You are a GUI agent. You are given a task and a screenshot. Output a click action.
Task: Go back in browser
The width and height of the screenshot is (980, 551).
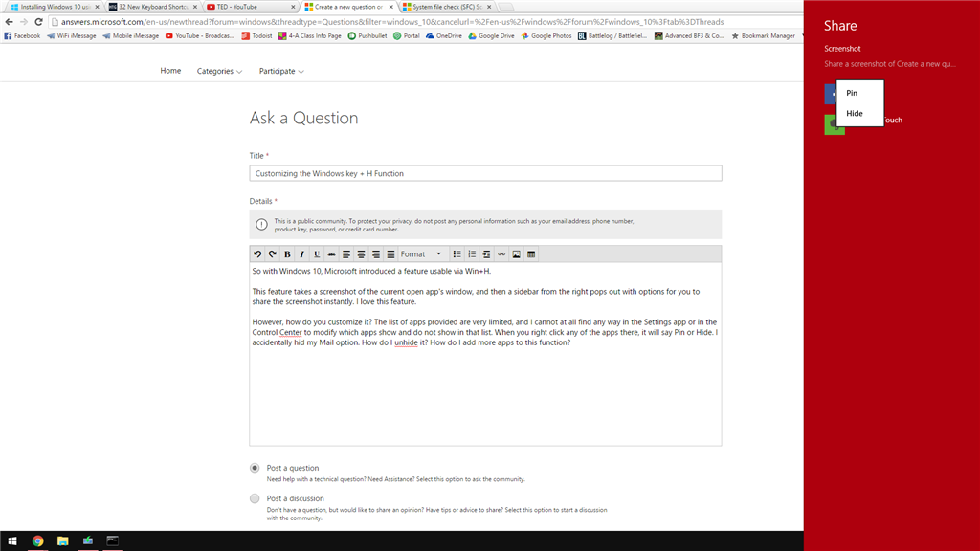[x=9, y=22]
